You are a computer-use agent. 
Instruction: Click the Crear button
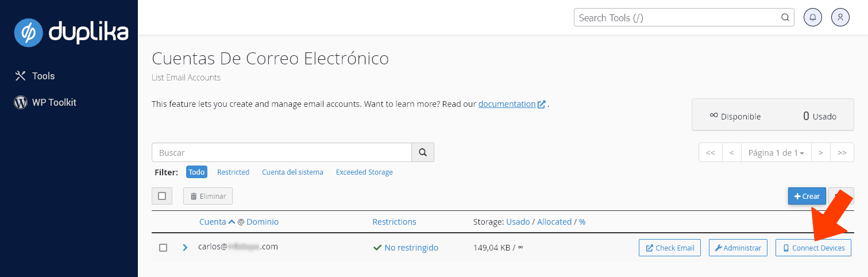pyautogui.click(x=807, y=196)
